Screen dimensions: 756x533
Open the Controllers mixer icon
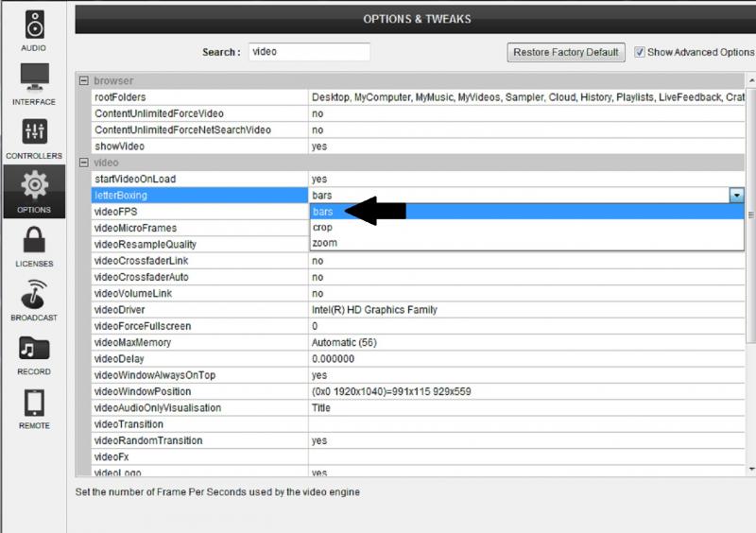(x=34, y=131)
